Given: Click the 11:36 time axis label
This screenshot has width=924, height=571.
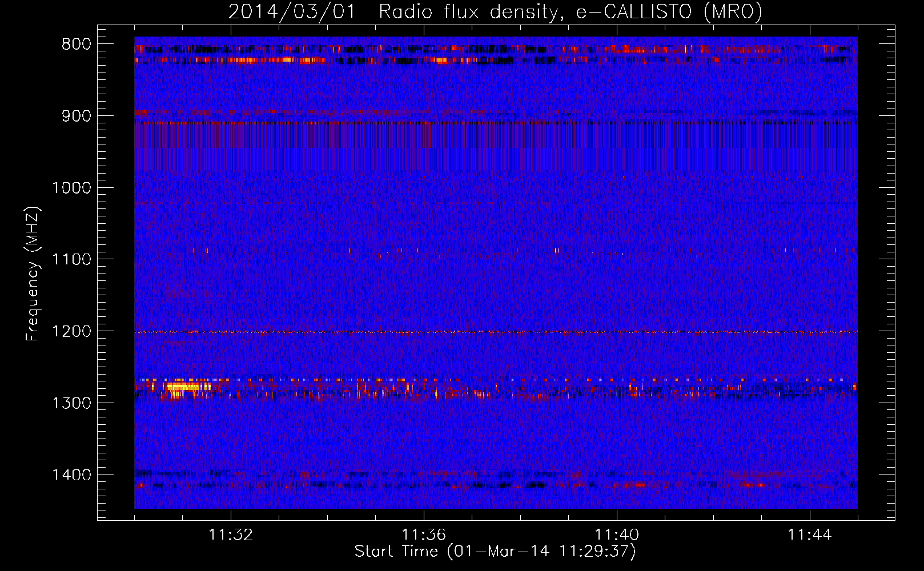Looking at the screenshot, I should (x=424, y=535).
